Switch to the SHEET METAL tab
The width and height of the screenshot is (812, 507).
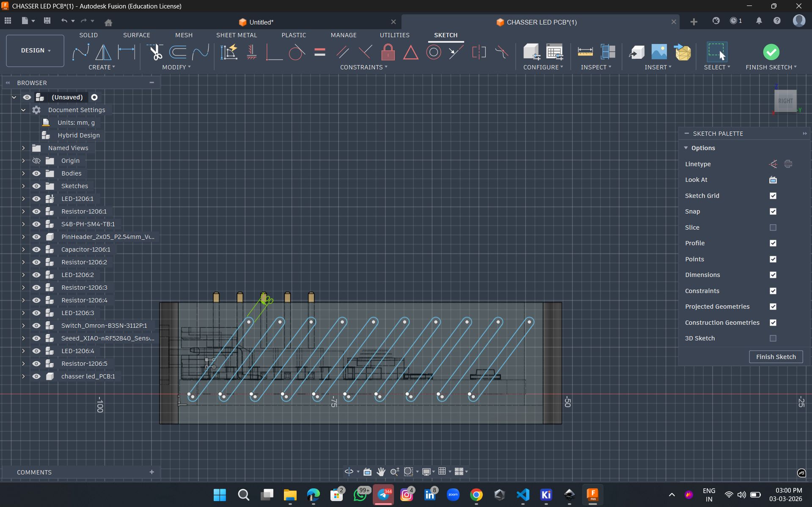tap(237, 35)
